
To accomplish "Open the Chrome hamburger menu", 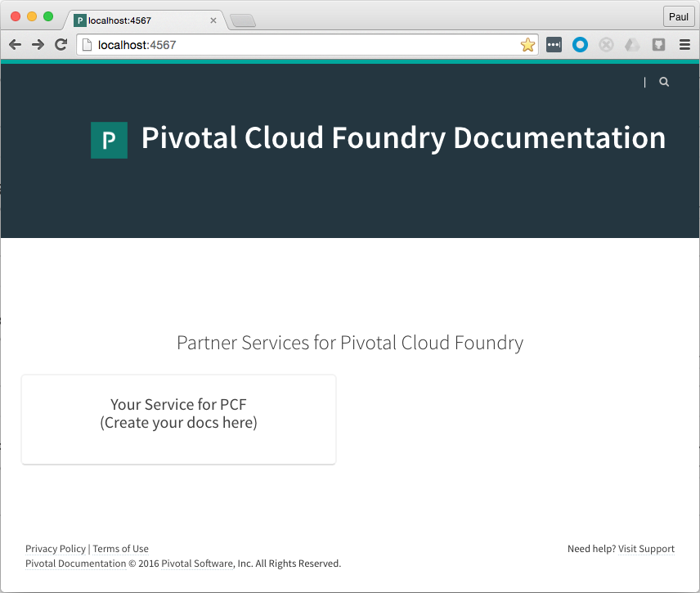I will [684, 45].
